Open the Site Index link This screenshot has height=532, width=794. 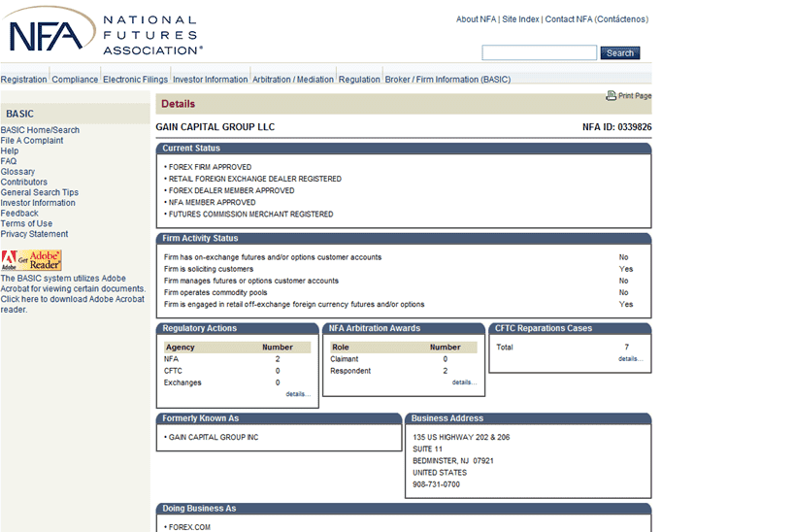coord(520,19)
